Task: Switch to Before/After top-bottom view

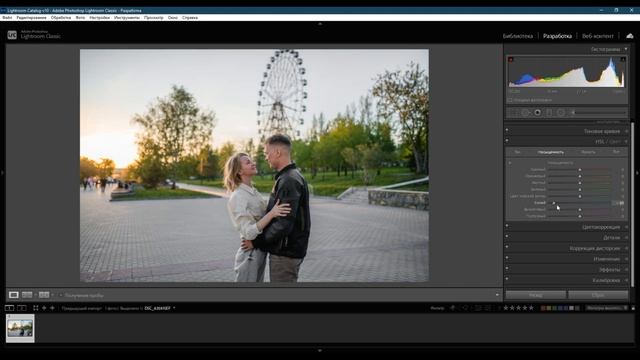Action: [x=44, y=295]
